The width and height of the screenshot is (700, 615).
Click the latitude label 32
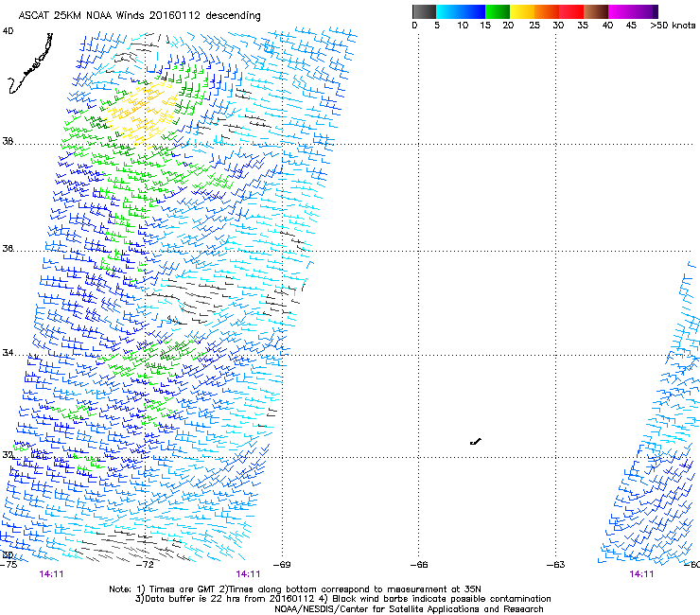(x=8, y=455)
